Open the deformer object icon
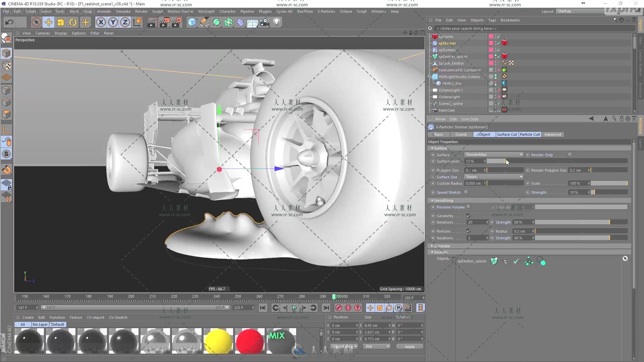Viewport: 644px width, 362px height. point(240,22)
